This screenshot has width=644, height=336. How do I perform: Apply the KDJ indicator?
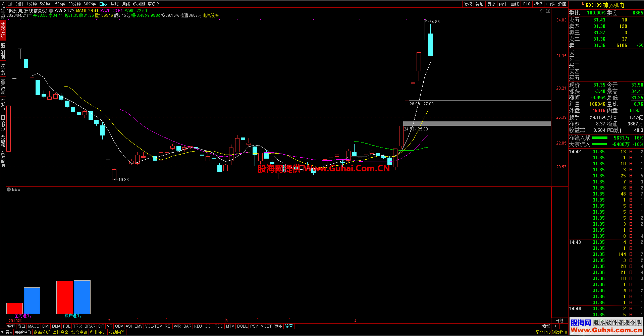pos(198,326)
